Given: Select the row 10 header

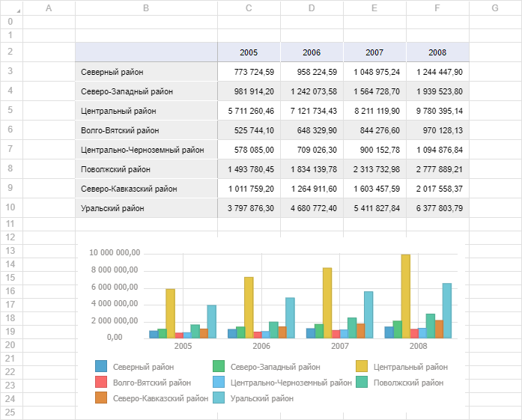Looking at the screenshot, I should (x=10, y=208).
